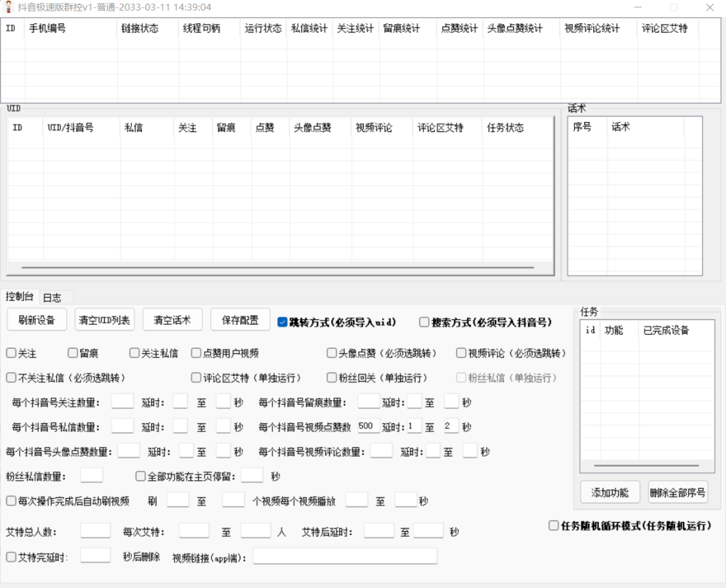Check 任务随机循环模式 checkbox
This screenshot has height=588, width=726.
(554, 526)
